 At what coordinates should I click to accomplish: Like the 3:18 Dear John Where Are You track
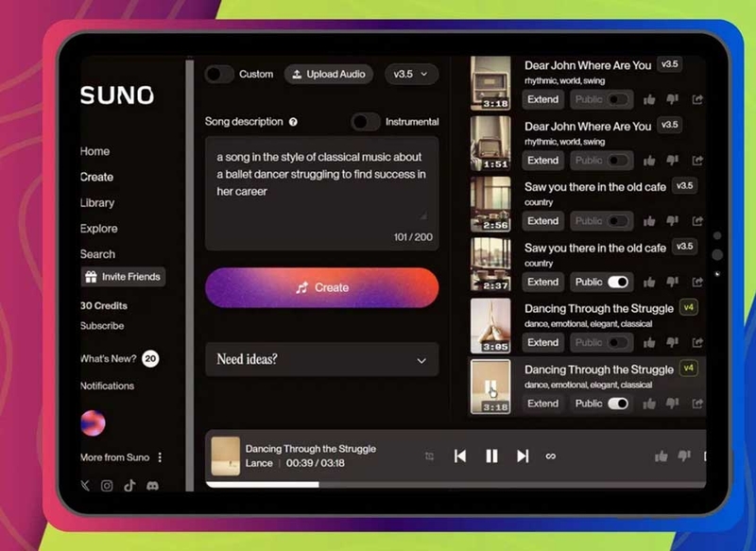(649, 100)
